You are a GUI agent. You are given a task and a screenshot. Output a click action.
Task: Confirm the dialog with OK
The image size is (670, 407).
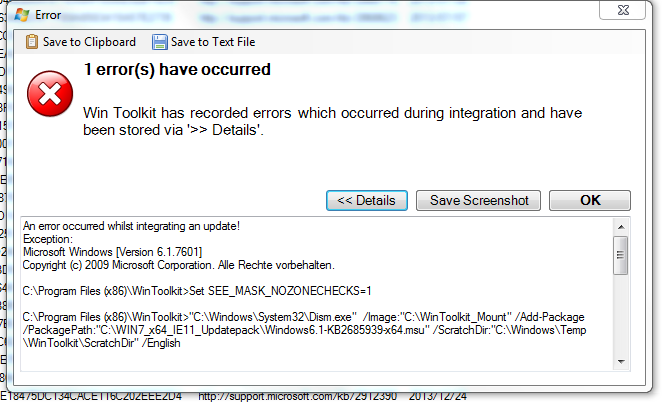[x=590, y=200]
